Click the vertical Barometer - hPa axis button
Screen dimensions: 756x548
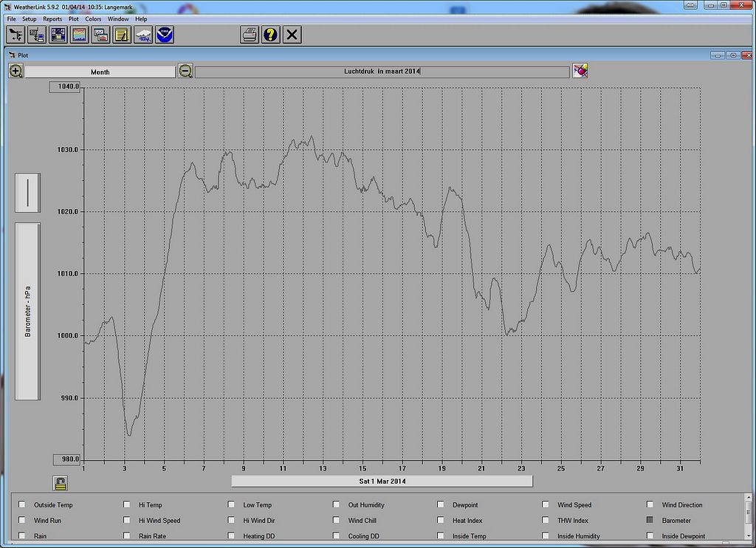[x=28, y=312]
